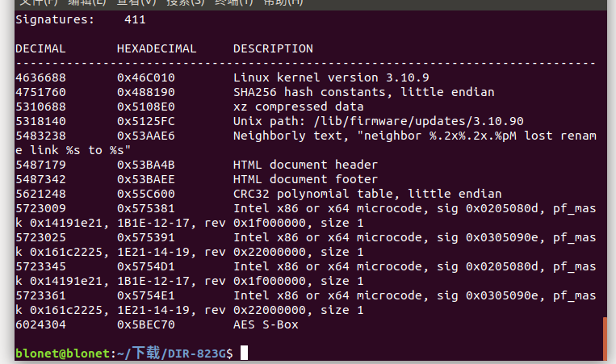
Task: Click hex offset 0x5754E1
Action: point(146,295)
